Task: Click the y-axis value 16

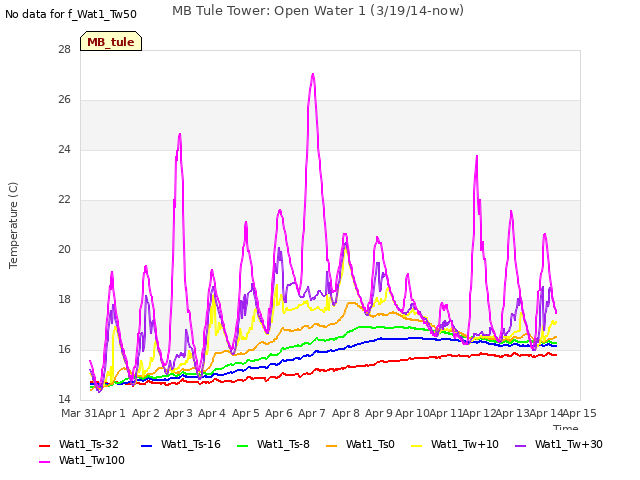Action: [x=64, y=349]
